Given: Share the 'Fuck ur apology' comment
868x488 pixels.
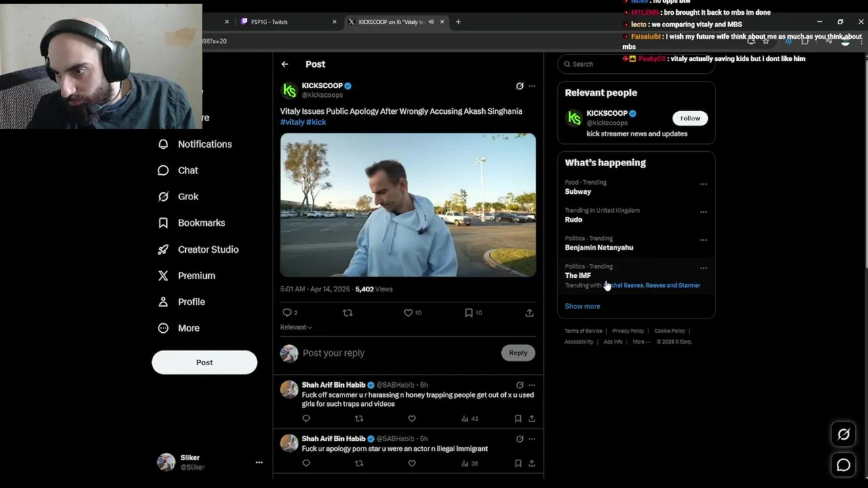Looking at the screenshot, I should 532,464.
